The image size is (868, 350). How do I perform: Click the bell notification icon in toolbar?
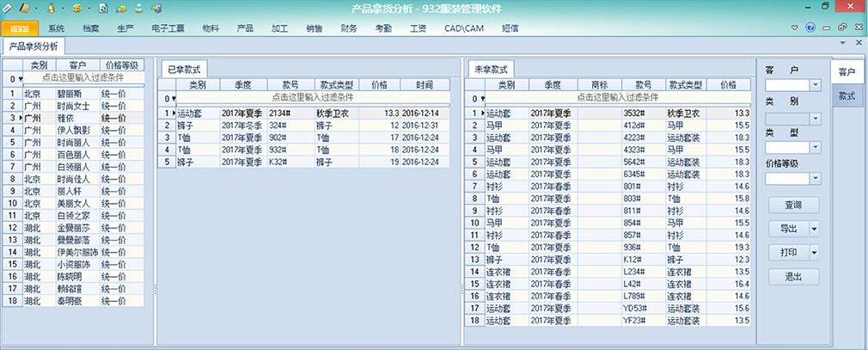click(52, 8)
